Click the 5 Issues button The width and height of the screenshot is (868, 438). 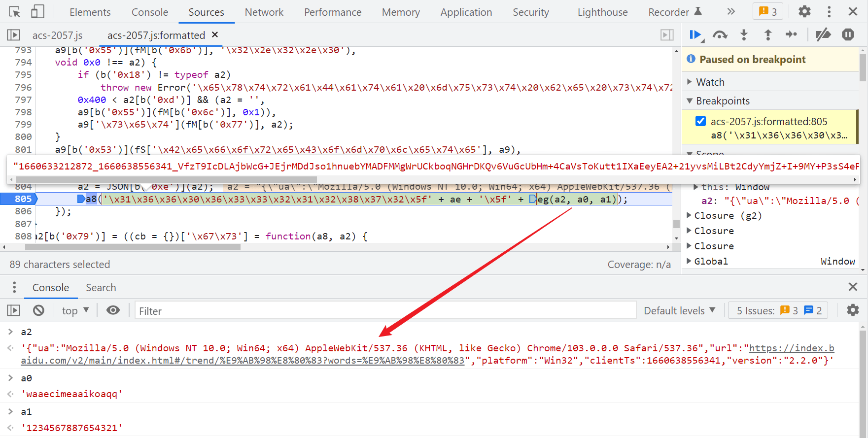click(x=779, y=310)
